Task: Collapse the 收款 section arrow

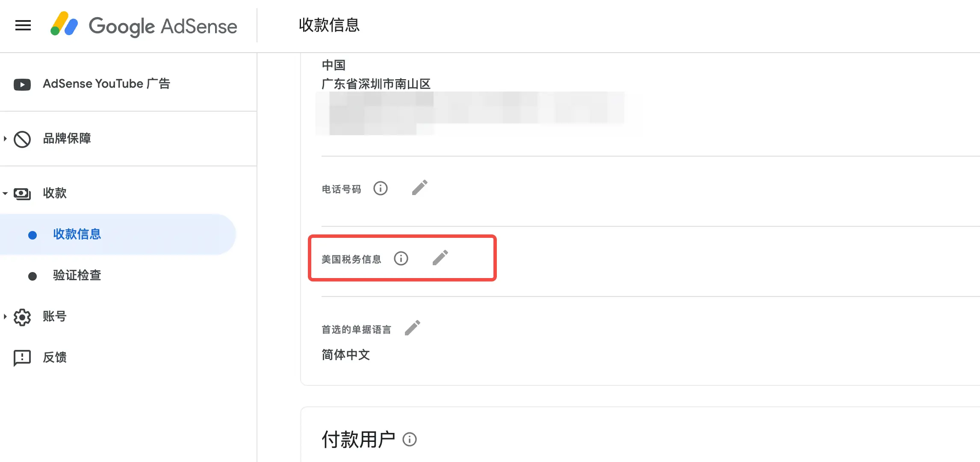Action: tap(5, 193)
